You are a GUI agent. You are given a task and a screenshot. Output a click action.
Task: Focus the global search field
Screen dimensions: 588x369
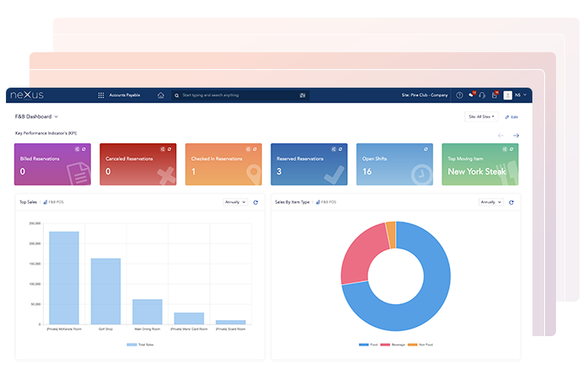240,95
